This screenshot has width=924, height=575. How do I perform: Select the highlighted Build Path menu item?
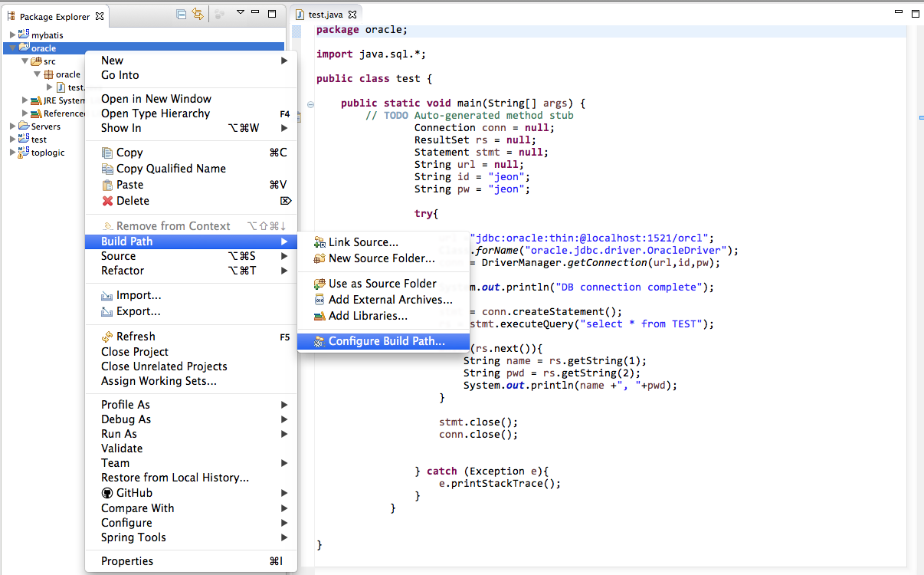(x=191, y=242)
